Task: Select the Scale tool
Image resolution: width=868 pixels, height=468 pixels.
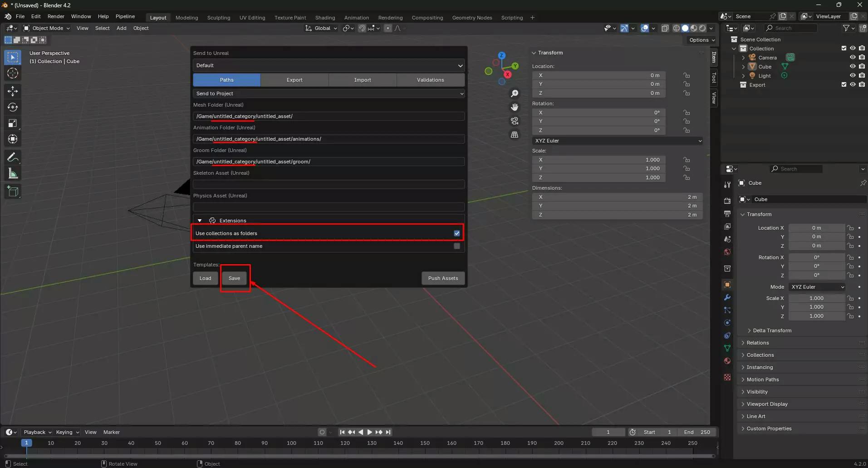Action: [x=13, y=123]
